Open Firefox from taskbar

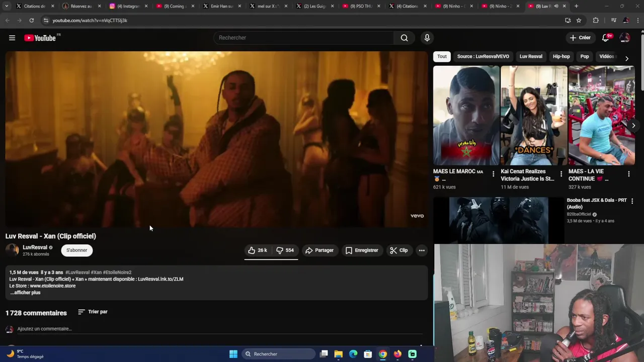397,354
